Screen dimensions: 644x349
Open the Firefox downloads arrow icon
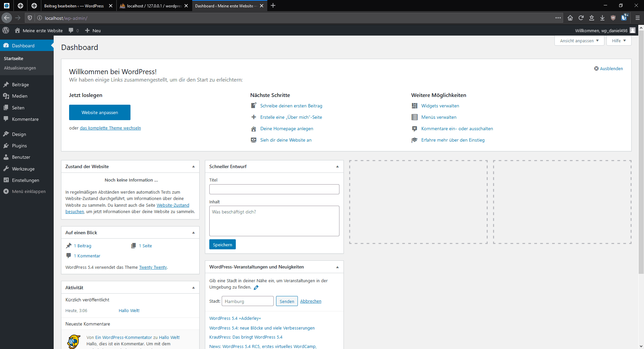[602, 18]
